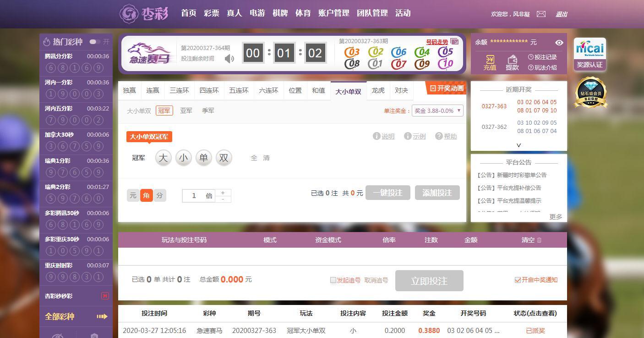The image size is (644, 338).
Task: Click the 钻石级会员 diamond member badge
Action: coord(591,93)
